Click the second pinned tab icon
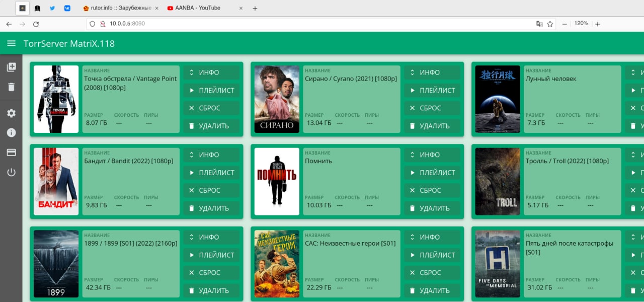 click(37, 8)
